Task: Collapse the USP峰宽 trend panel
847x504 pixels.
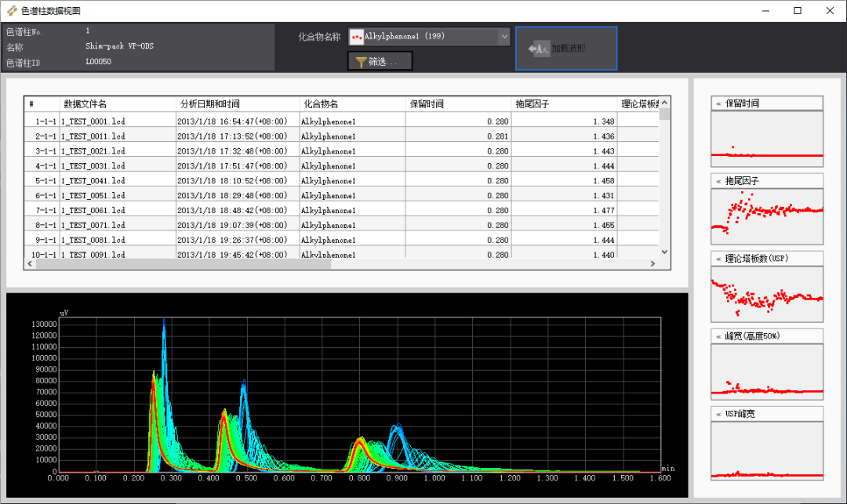Action: tap(718, 414)
